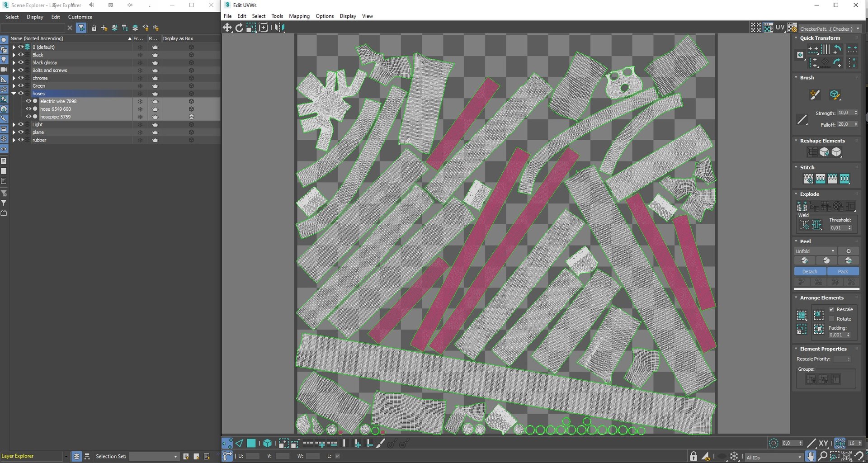Select the Rotate tool in Edit UVWs toolbar
868x463 pixels.
(x=239, y=28)
